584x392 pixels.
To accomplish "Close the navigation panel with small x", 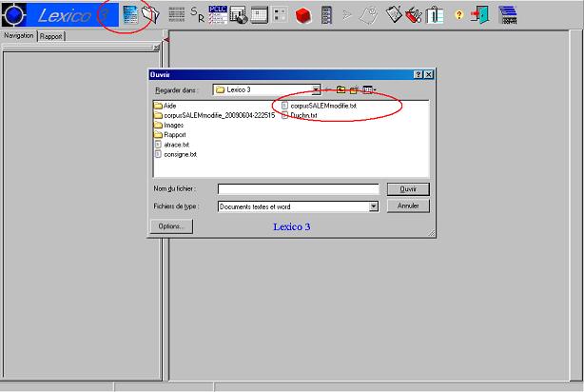I will click(156, 48).
